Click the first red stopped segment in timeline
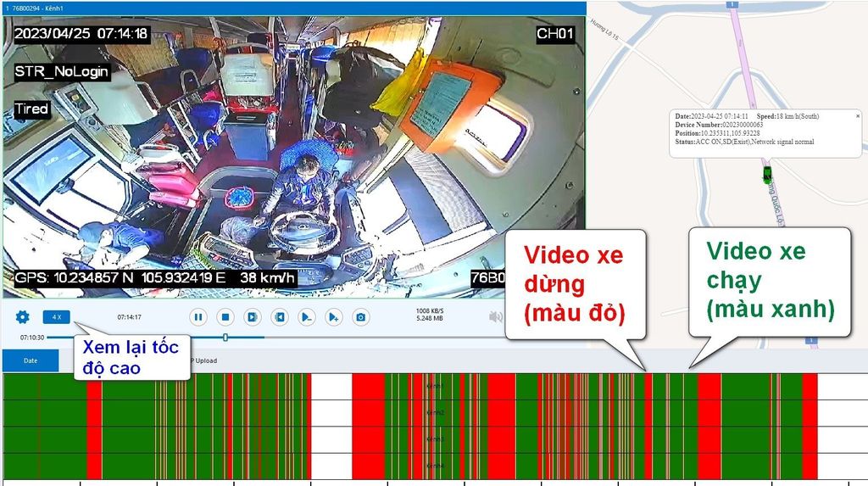 tap(94, 426)
